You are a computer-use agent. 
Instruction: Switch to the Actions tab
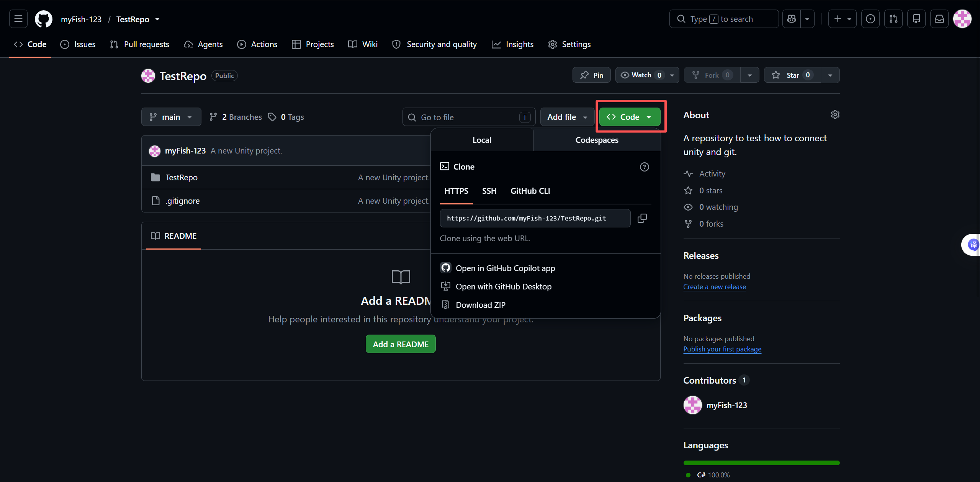[257, 44]
